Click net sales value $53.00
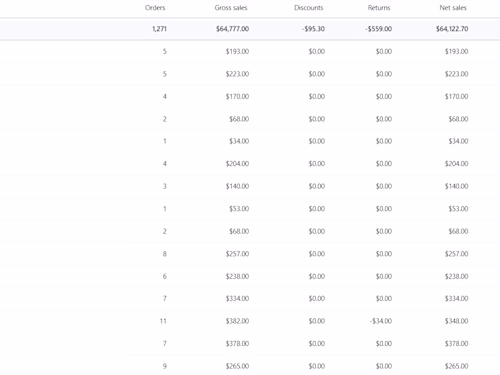The height and width of the screenshot is (375, 500). pyautogui.click(x=458, y=209)
